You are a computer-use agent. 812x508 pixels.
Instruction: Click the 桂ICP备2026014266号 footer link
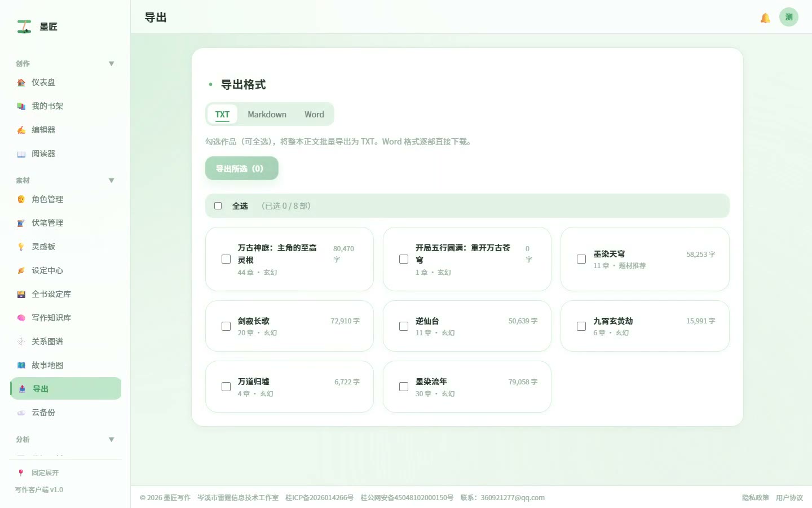tap(319, 498)
